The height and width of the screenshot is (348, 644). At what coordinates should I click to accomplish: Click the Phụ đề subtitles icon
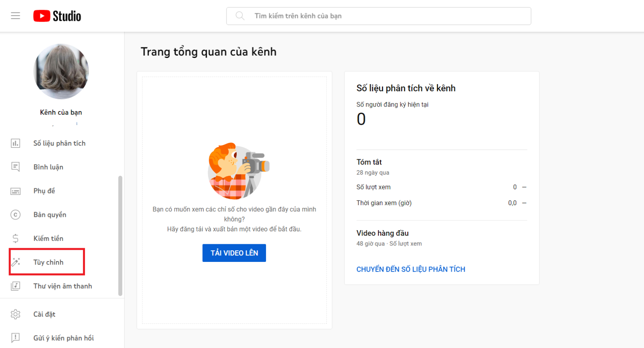[x=15, y=191]
